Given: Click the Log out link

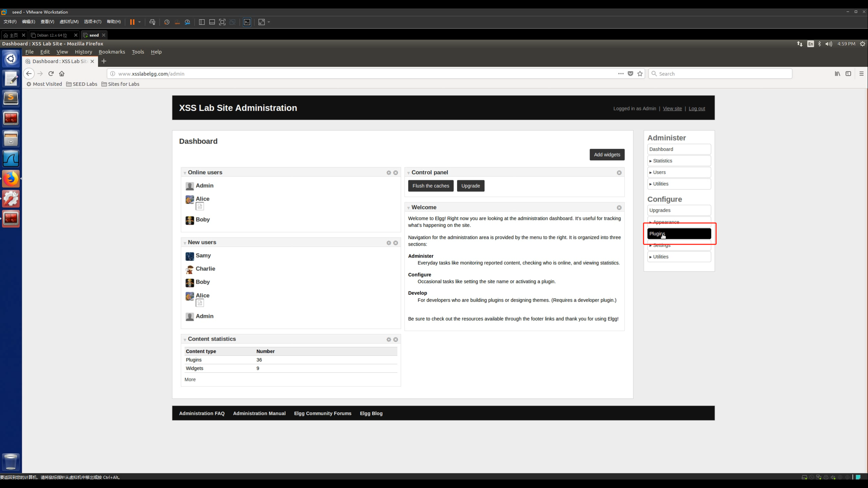Looking at the screenshot, I should click(x=696, y=109).
